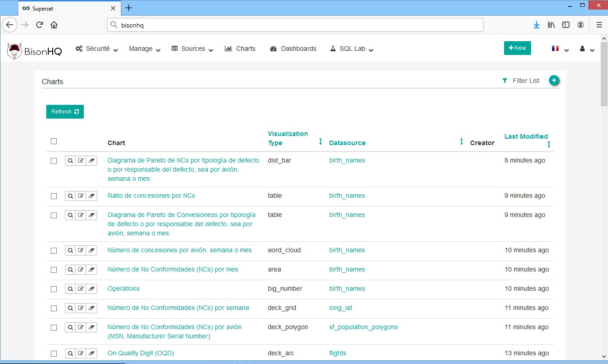608x364 pixels.
Task: Expand the SQL Lab dropdown
Action: [x=352, y=49]
